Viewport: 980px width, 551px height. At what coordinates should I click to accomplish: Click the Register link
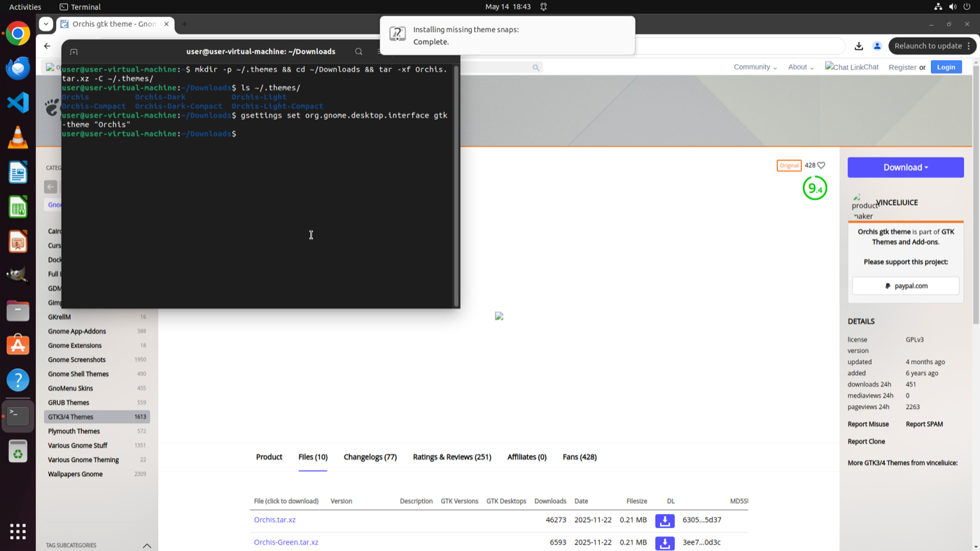coord(902,67)
